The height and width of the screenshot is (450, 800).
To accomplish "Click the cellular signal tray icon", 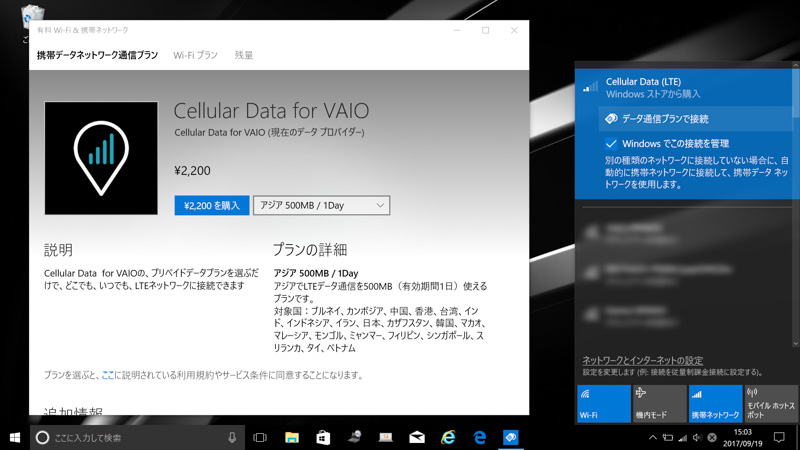I will tap(683, 437).
